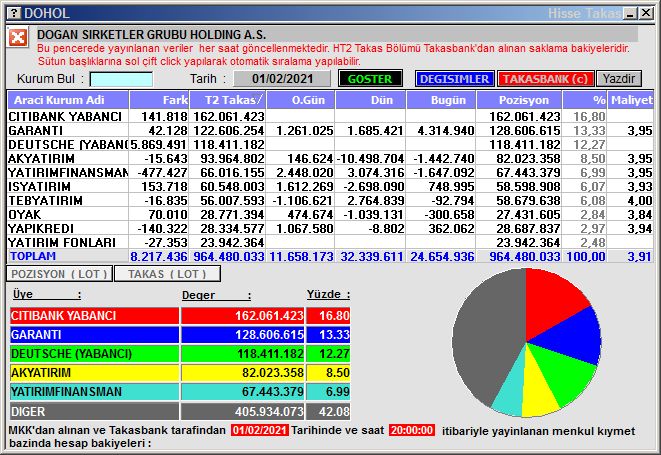661x455 pixels.
Task: Sort by Pozisyon column header
Action: (519, 100)
